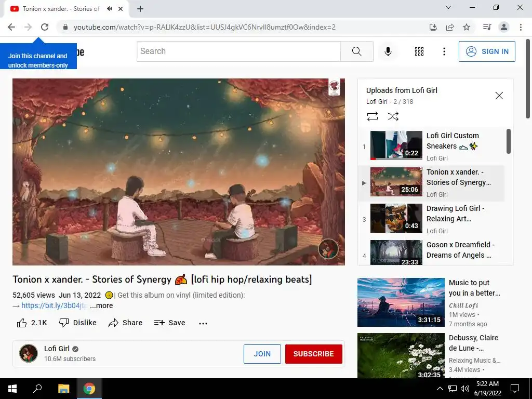Expand description with ...more
This screenshot has height=399, width=532.
click(101, 305)
